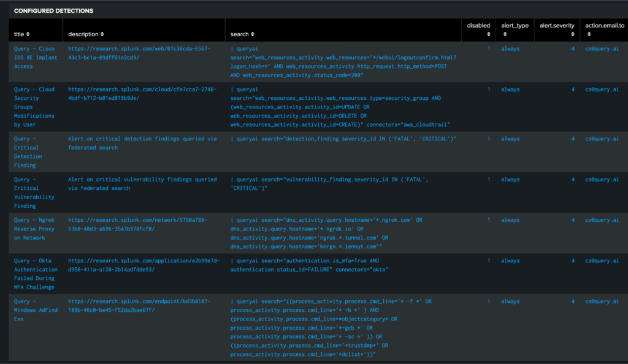
Task: Click sort arrows next to description header
Action: pyautogui.click(x=102, y=34)
